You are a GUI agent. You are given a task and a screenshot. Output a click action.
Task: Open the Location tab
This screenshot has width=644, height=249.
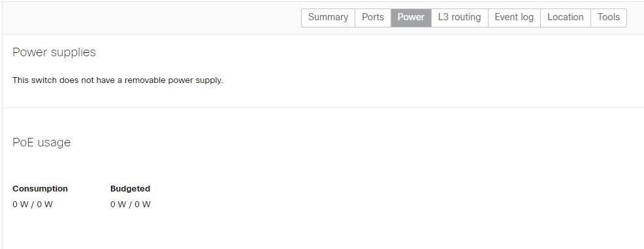(x=566, y=18)
